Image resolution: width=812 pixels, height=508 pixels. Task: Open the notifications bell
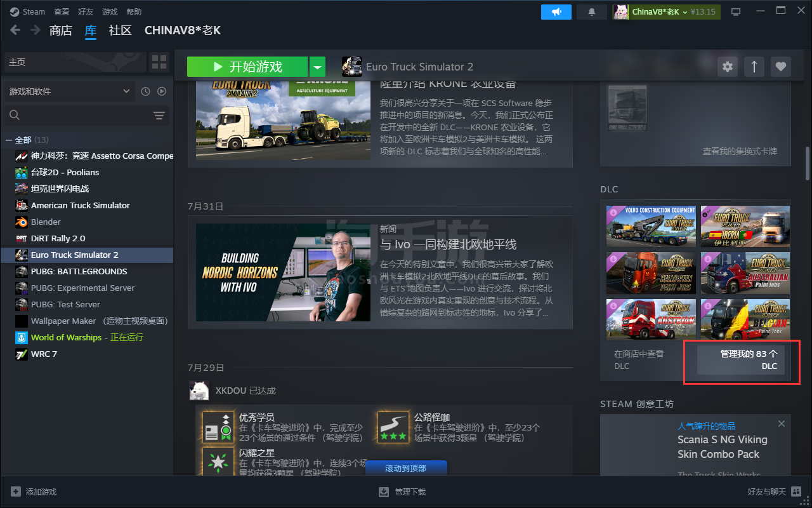pos(592,11)
